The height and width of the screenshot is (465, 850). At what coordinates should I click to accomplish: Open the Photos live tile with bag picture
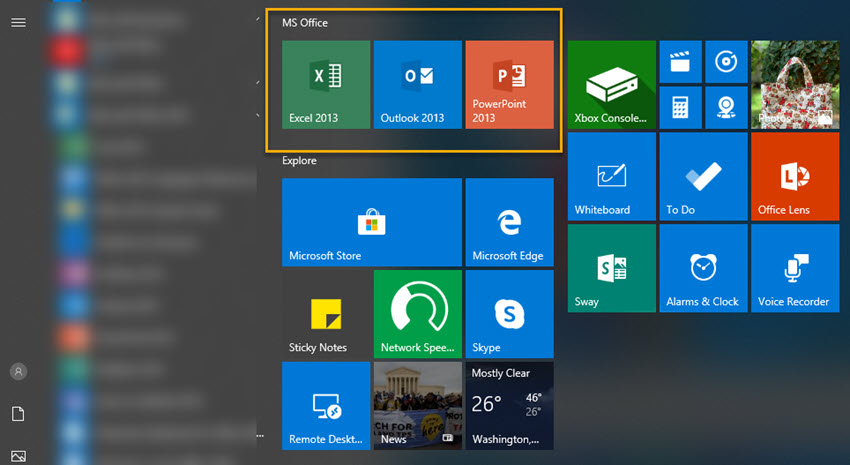click(x=795, y=85)
